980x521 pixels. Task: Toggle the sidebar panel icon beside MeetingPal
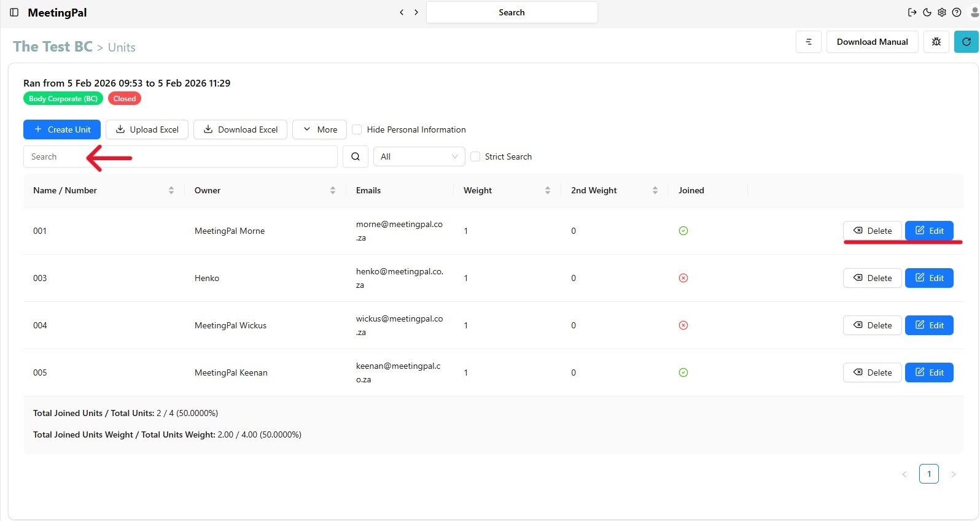point(14,12)
